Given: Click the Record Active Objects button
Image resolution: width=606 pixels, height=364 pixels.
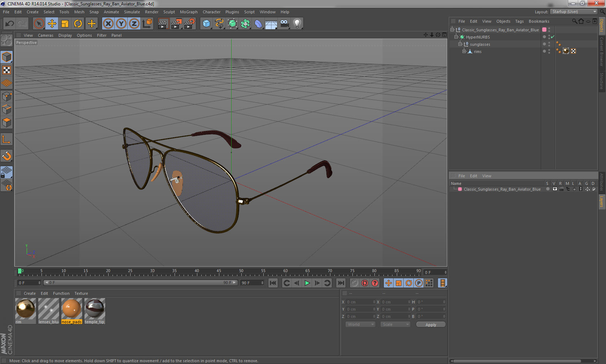Looking at the screenshot, I should (355, 283).
